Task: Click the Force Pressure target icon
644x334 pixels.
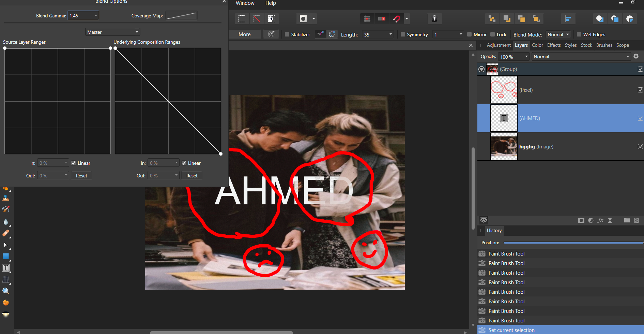Action: 271,34
